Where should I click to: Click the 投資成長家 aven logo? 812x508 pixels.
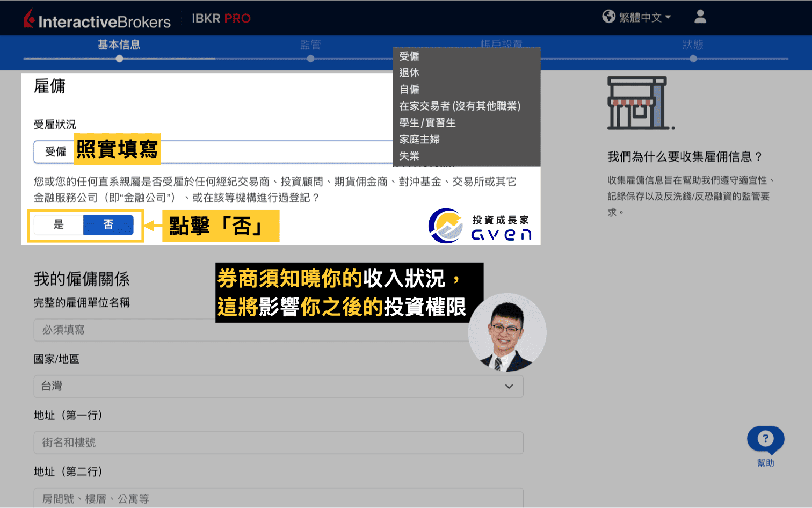[x=480, y=226]
